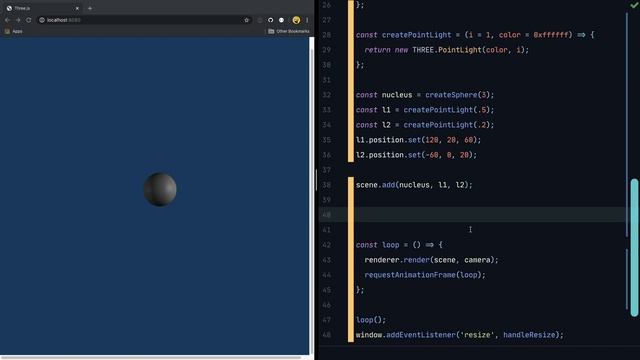Click 'THREE.PointLight' in the code
This screenshot has height=360, width=640.
click(447, 50)
